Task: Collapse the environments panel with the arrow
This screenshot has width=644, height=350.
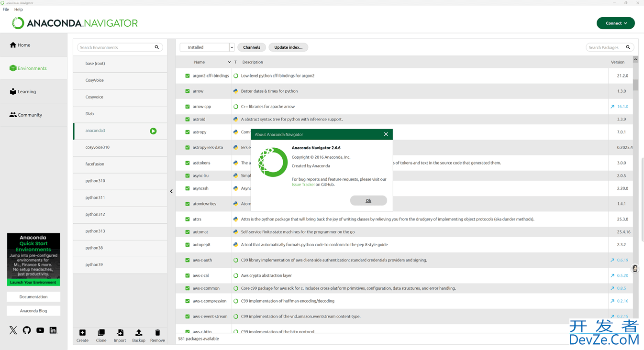Action: [x=171, y=191]
